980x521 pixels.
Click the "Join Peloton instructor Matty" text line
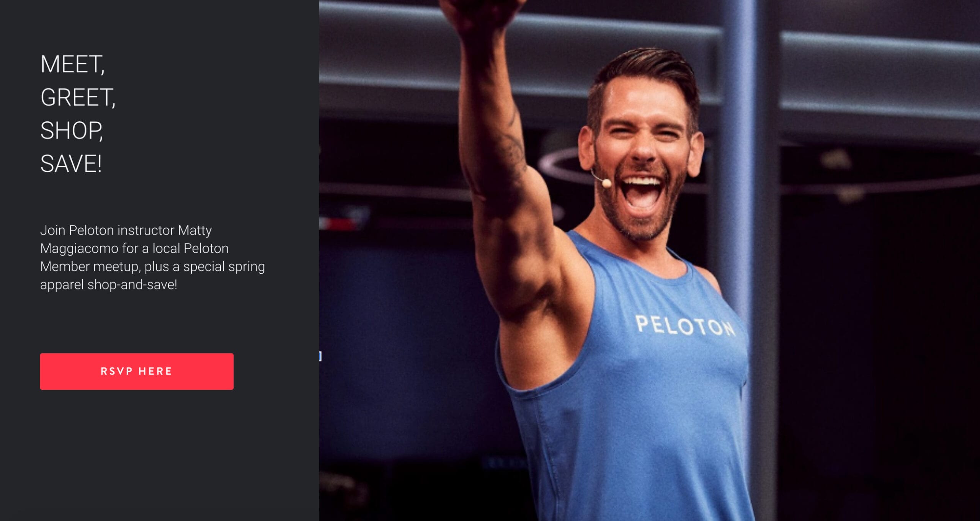126,230
